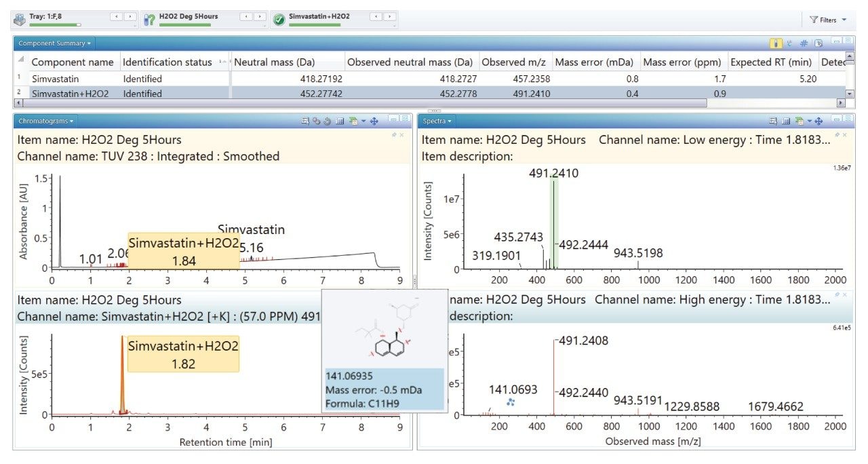This screenshot has width=868, height=464.
Task: Click the hash (#) icon in Component Summary
Action: pyautogui.click(x=804, y=43)
